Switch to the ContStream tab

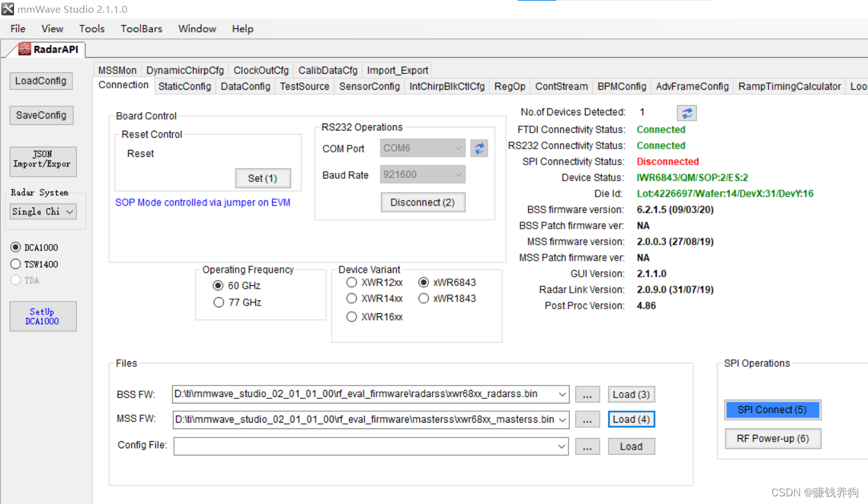(561, 86)
